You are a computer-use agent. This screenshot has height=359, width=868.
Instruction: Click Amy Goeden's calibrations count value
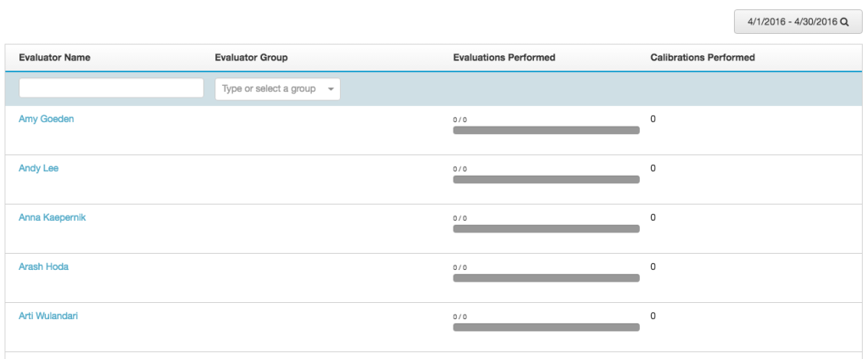pyautogui.click(x=654, y=119)
